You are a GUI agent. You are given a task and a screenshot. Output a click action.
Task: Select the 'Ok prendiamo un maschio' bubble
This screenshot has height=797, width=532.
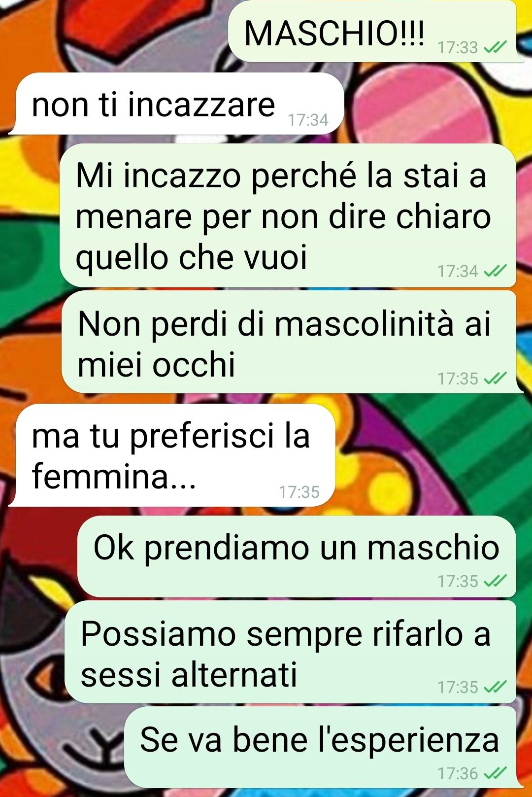297,556
